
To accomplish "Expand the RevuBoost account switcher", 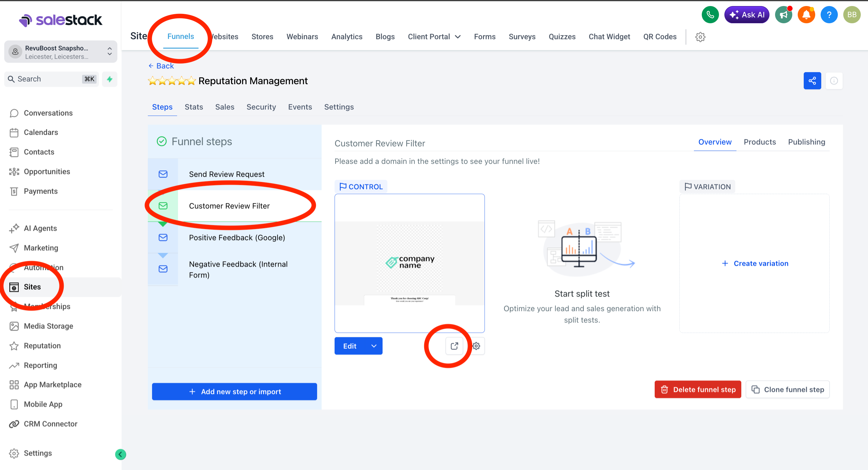I will 61,52.
